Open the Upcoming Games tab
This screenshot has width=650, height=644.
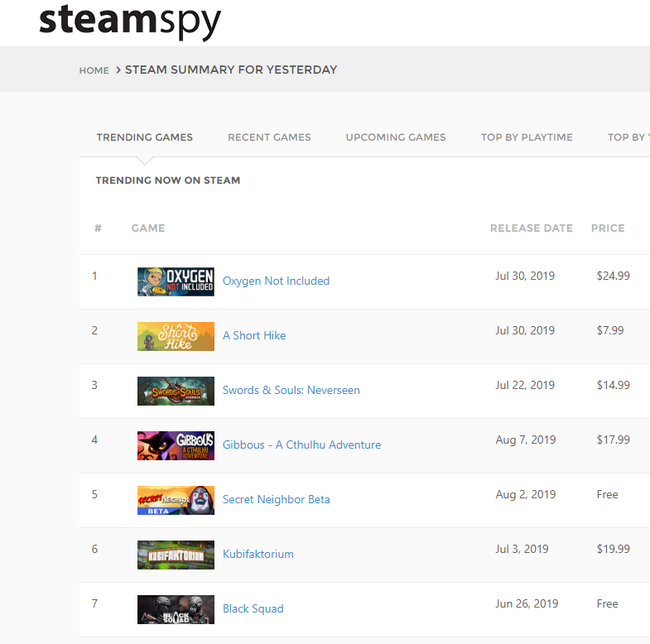[x=396, y=137]
